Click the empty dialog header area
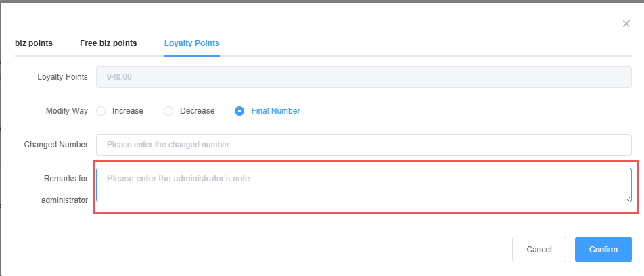Viewport: 644px width, 276px height. click(x=338, y=20)
